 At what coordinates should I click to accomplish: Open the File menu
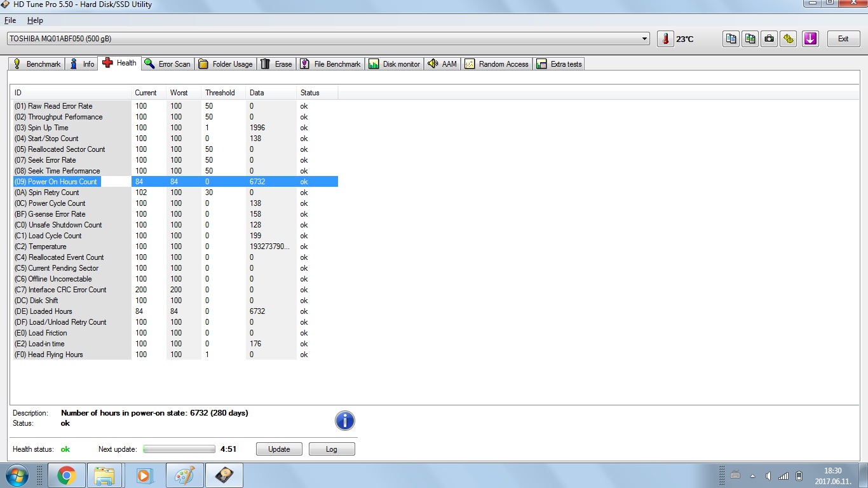click(x=10, y=20)
